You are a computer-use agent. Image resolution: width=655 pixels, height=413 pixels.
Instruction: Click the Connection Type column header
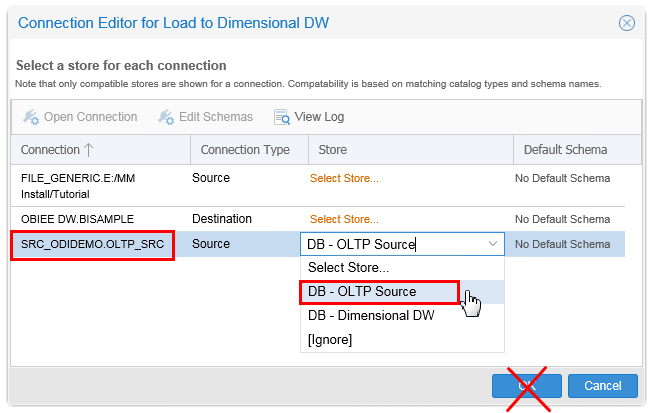click(245, 150)
